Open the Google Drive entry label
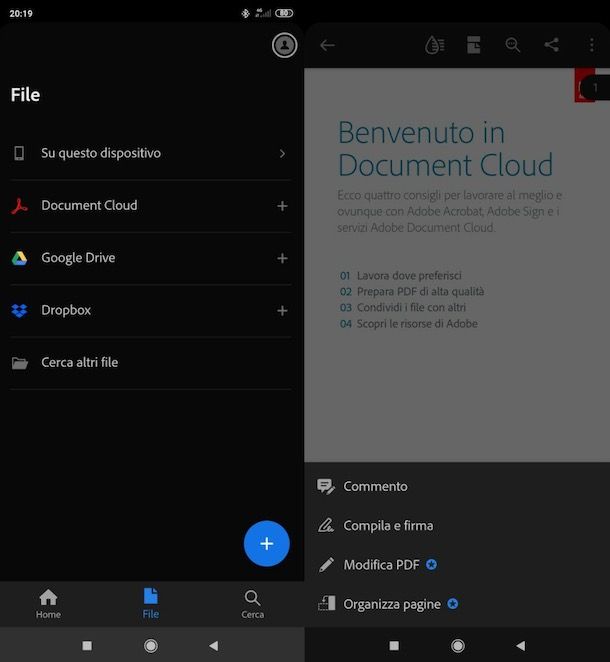Screen dimensions: 610x662 (78, 258)
